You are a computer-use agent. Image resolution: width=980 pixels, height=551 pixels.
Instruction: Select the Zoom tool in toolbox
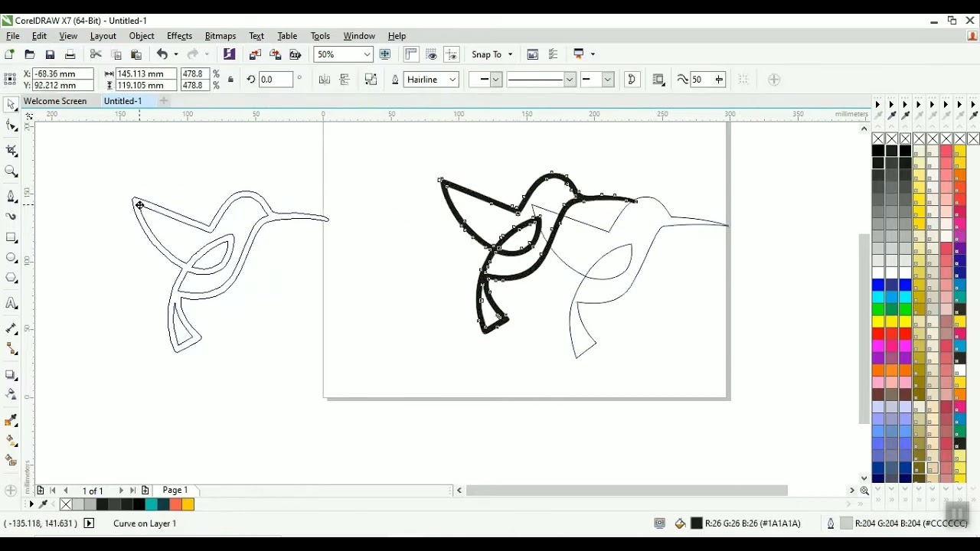point(11,171)
